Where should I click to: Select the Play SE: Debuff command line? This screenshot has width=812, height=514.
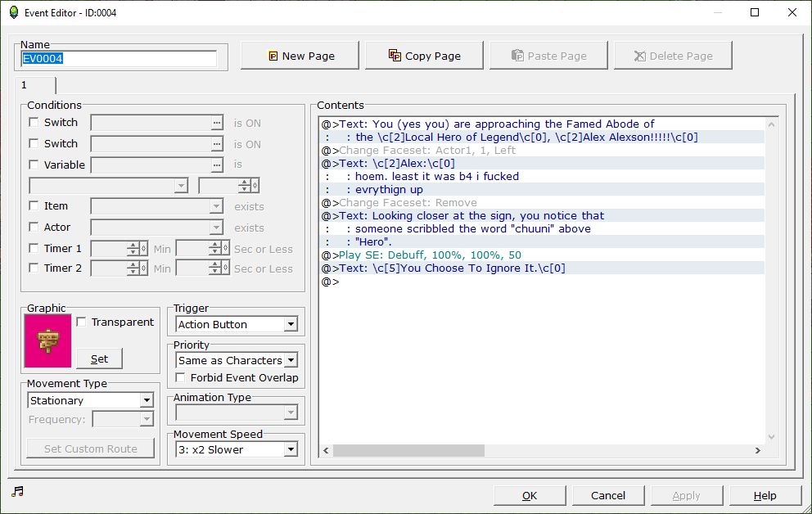pyautogui.click(x=430, y=255)
